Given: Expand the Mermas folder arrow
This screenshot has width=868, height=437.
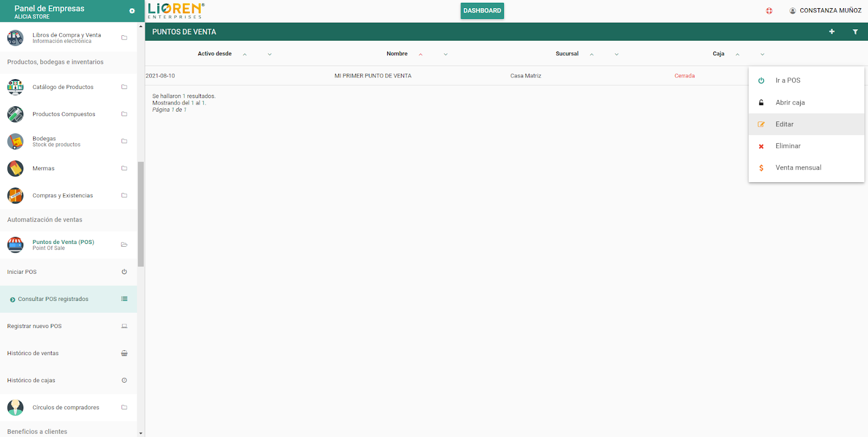Looking at the screenshot, I should [124, 168].
